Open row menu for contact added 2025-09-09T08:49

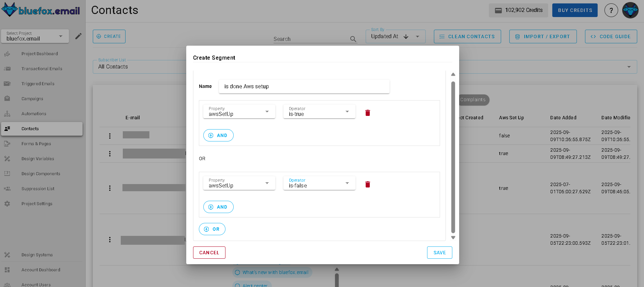(x=110, y=154)
